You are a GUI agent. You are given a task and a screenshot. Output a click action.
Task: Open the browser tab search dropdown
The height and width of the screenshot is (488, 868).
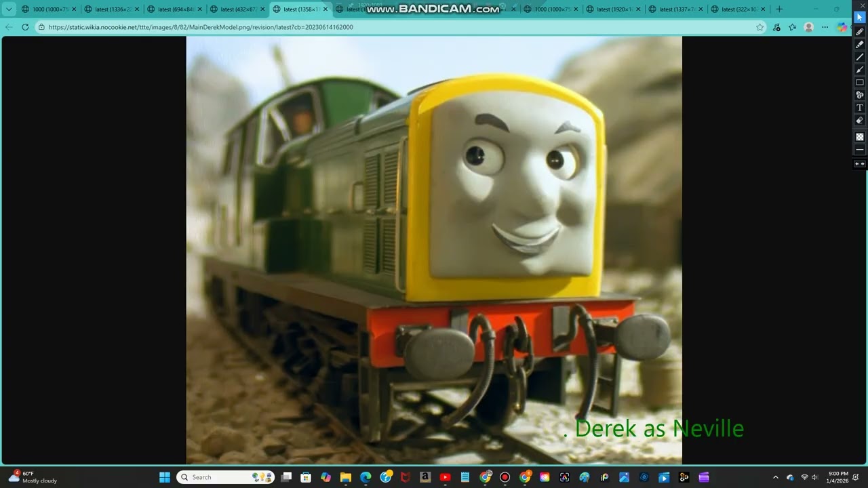pyautogui.click(x=9, y=9)
